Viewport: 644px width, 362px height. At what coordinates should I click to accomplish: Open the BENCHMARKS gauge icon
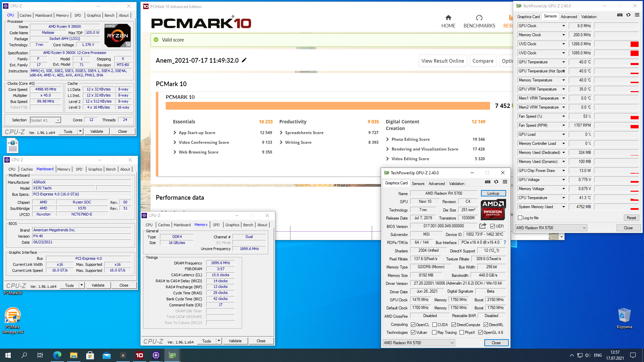[479, 18]
